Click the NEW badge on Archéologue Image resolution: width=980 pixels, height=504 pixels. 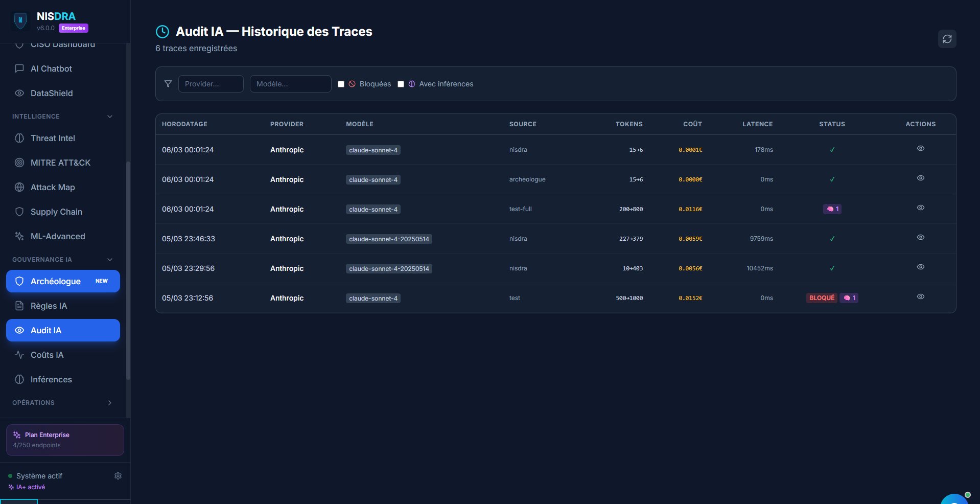[102, 281]
